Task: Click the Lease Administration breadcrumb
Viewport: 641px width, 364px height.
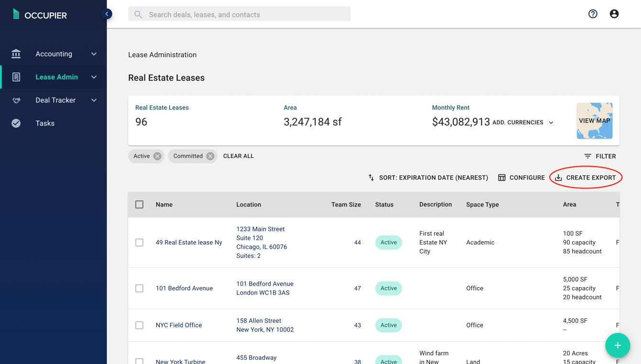Action: tap(162, 55)
